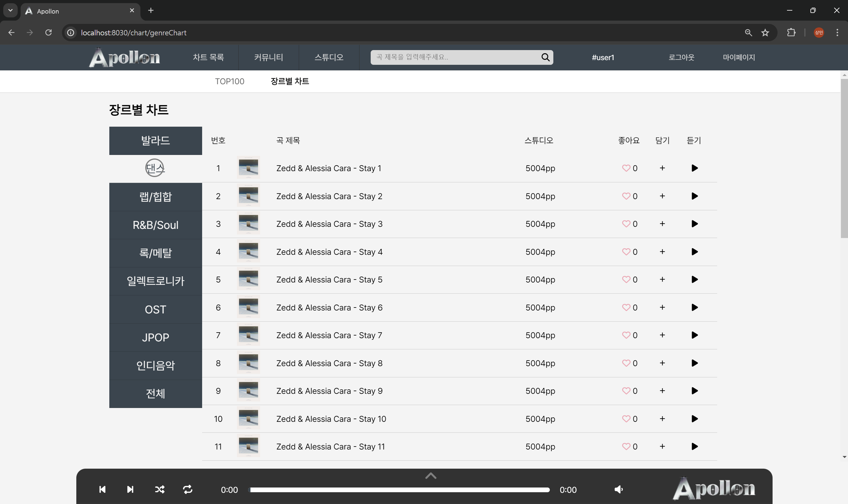Click the playback progress bar
This screenshot has width=848, height=504.
pos(399,490)
